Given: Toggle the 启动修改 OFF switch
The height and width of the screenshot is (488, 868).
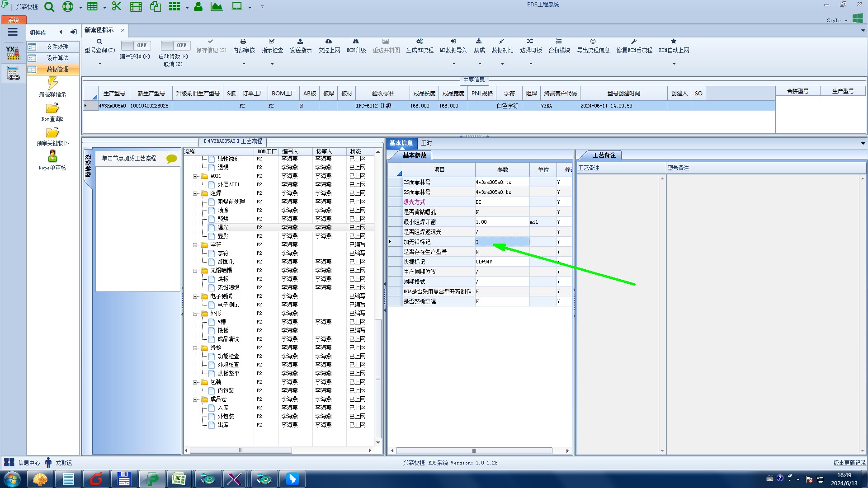Looking at the screenshot, I should 175,45.
